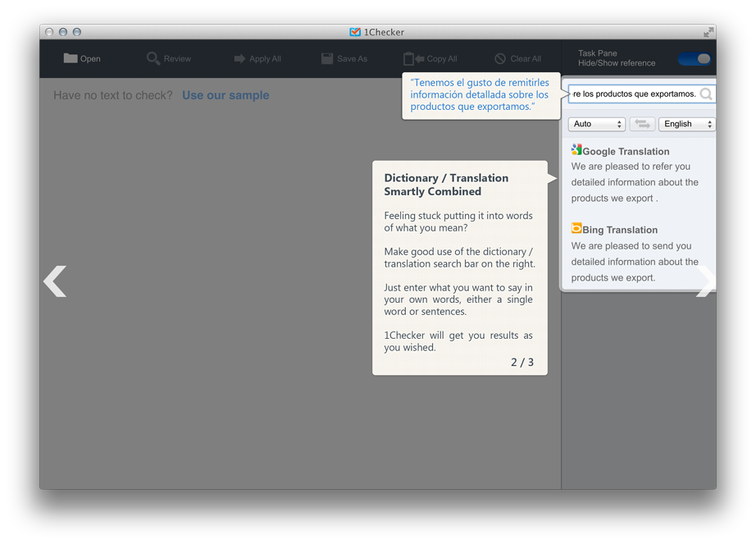Image resolution: width=756 pixels, height=544 pixels.
Task: Toggle the Task Pane reference switch
Action: (695, 59)
